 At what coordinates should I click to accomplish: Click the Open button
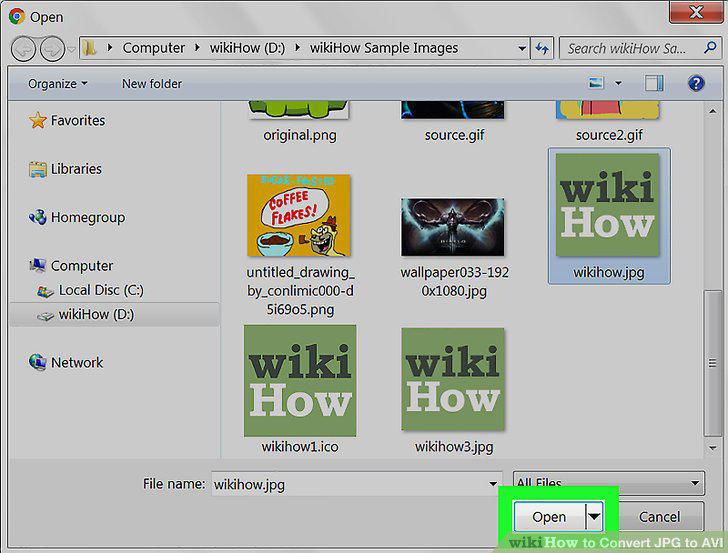click(x=549, y=516)
